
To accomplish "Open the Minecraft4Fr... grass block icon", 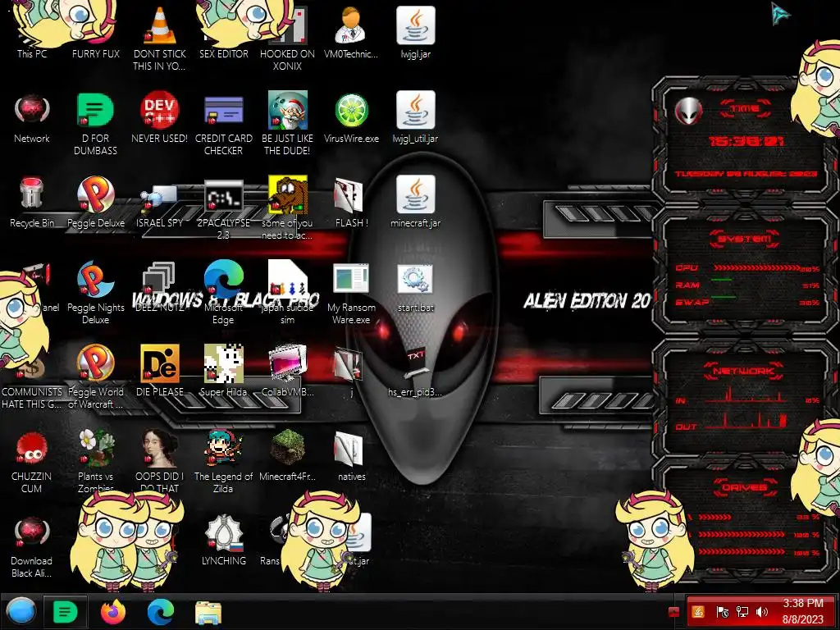I will [288, 455].
